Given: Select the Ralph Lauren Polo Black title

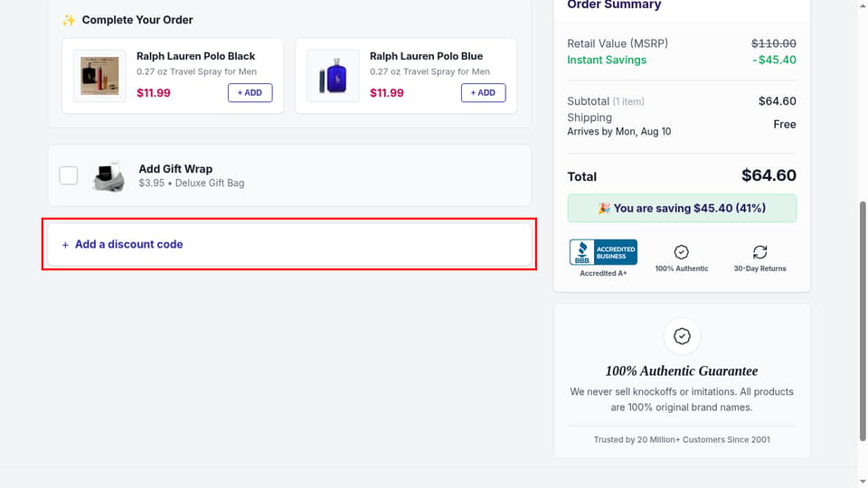Looking at the screenshot, I should pos(195,56).
